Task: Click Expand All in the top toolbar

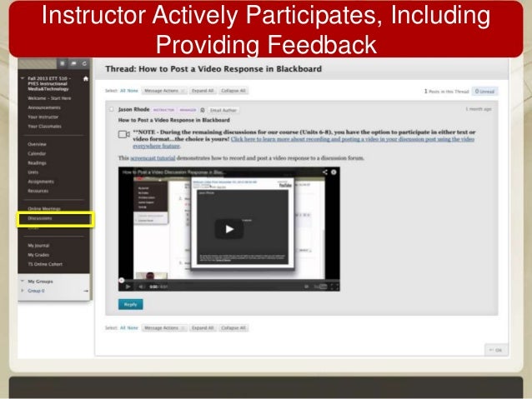Action: [x=203, y=91]
